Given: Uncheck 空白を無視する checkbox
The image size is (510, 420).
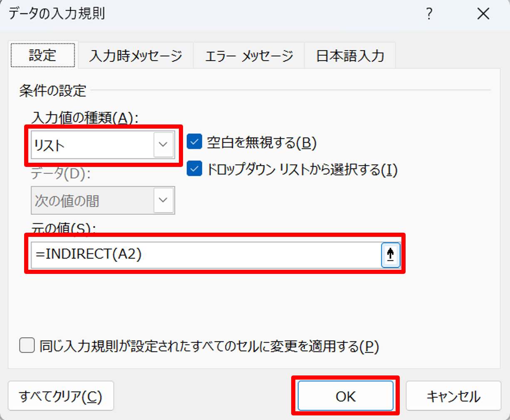Looking at the screenshot, I should coord(194,142).
